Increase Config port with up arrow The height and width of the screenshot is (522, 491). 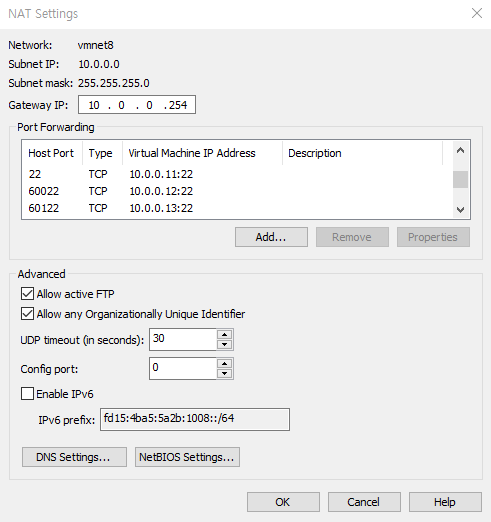tap(225, 364)
